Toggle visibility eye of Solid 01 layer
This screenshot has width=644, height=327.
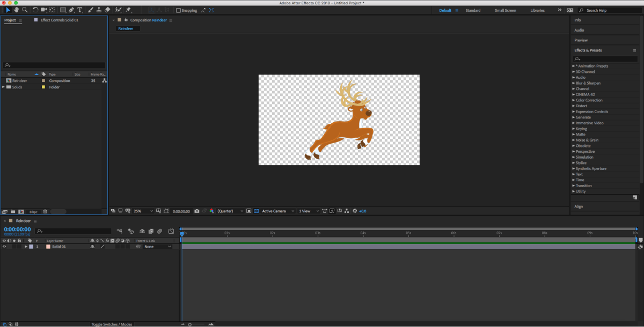pyautogui.click(x=4, y=247)
